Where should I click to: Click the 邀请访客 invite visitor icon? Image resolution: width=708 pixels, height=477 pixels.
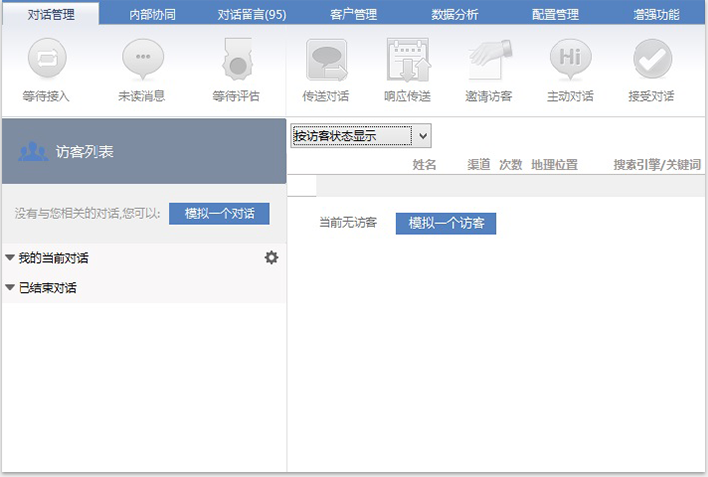[489, 61]
